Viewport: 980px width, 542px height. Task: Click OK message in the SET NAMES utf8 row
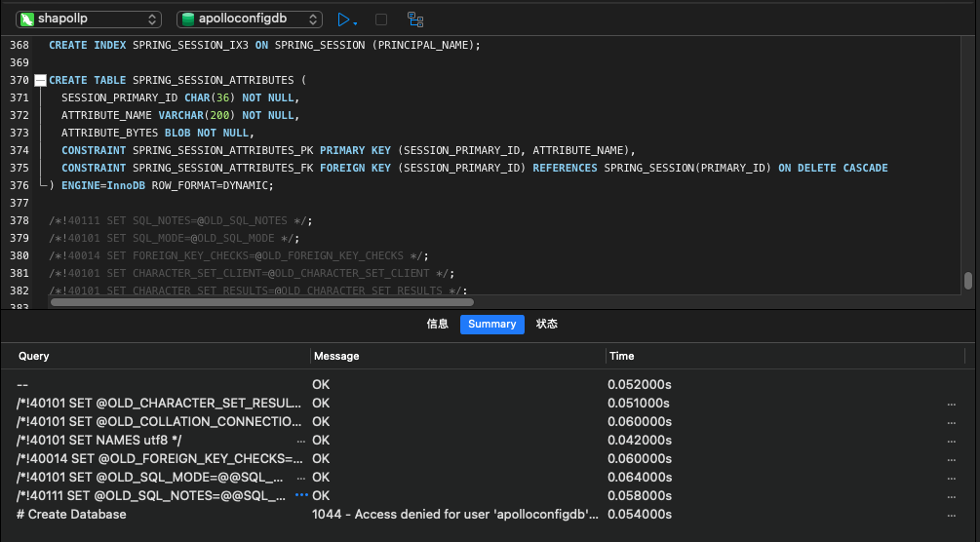321,440
